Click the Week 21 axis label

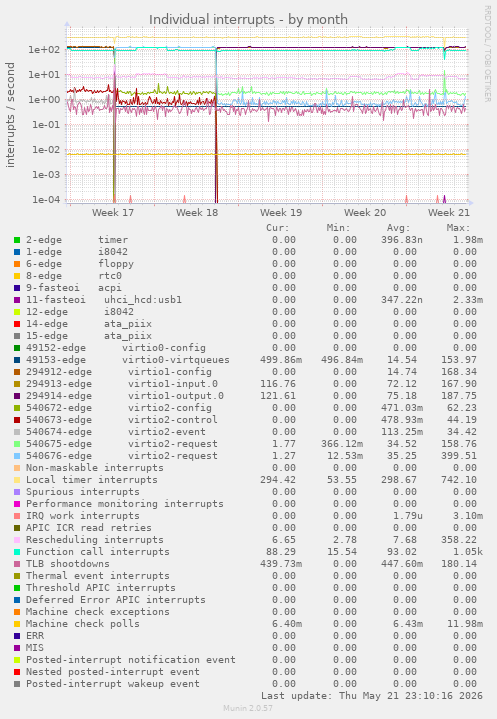(x=449, y=212)
